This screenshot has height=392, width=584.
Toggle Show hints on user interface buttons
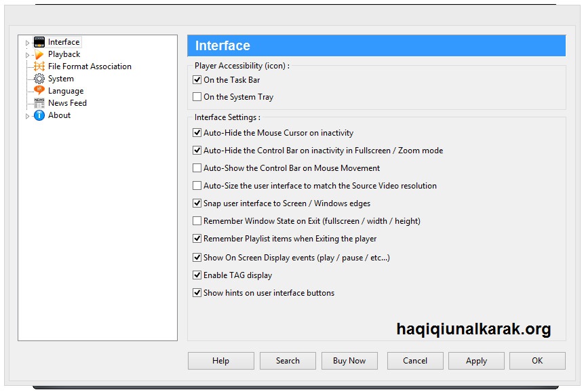(197, 292)
